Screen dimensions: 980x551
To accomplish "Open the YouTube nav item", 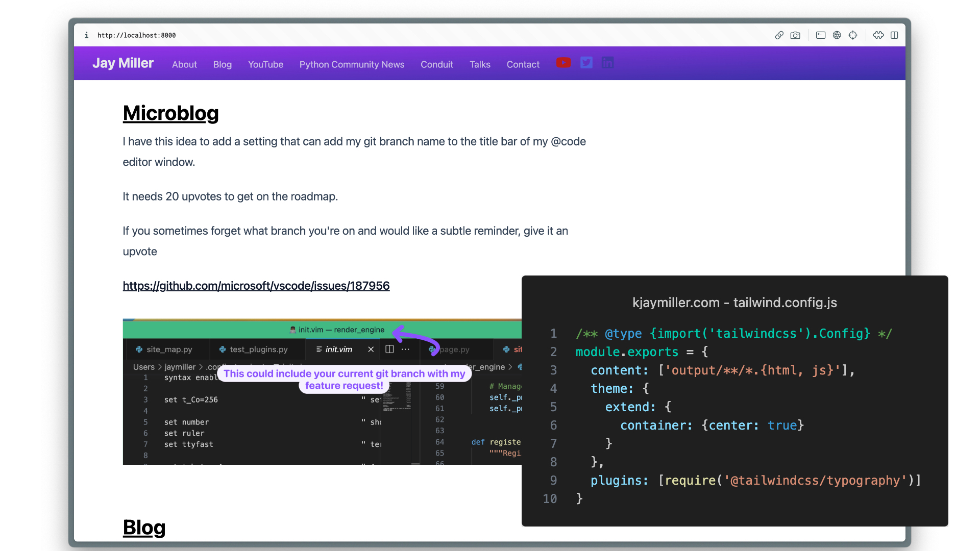I will click(265, 64).
